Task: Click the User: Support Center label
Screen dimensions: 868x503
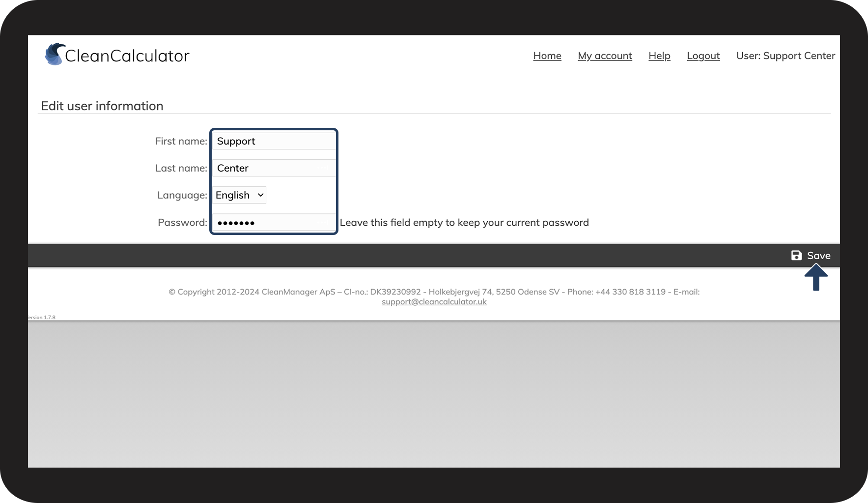Action: coord(785,56)
